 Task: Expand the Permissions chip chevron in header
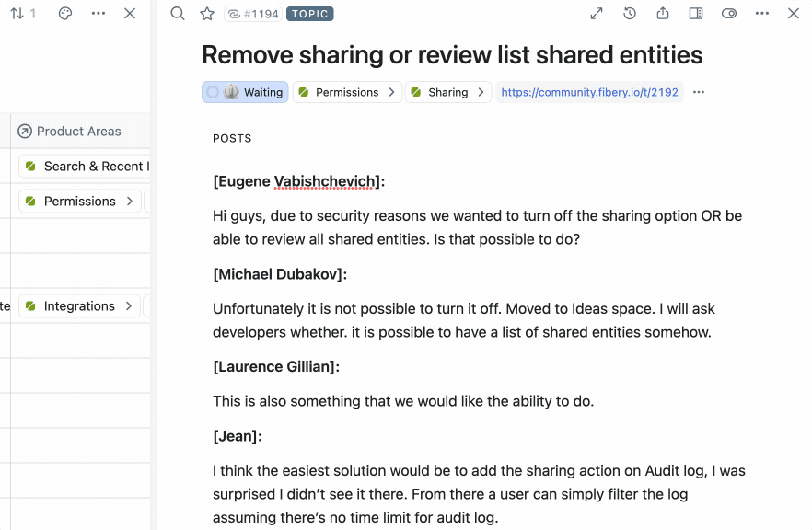point(391,92)
